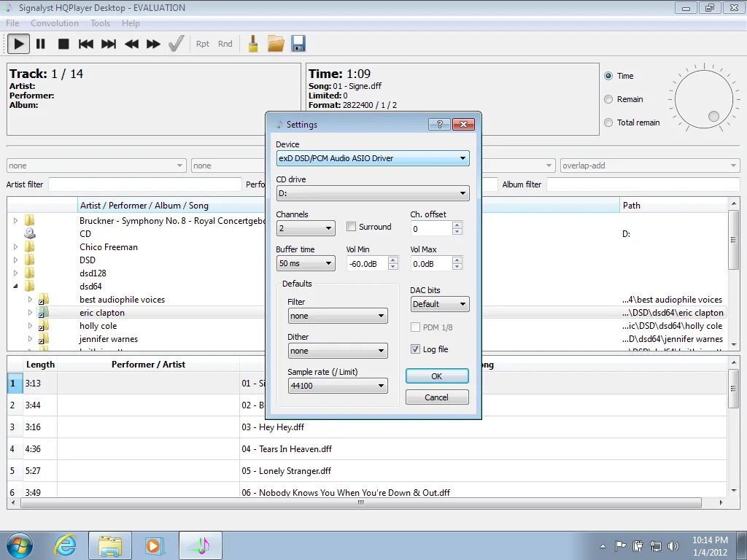Open the Device dropdown
This screenshot has height=560, width=747.
click(373, 158)
